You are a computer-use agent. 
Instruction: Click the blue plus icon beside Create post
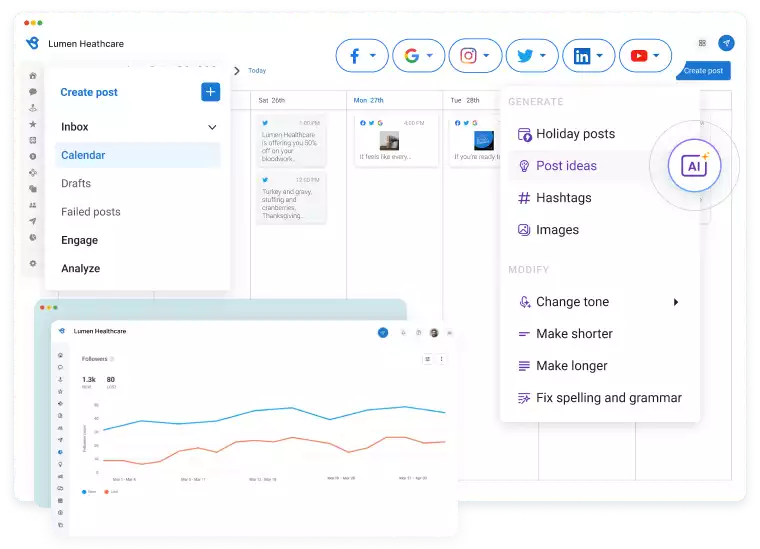coord(210,92)
